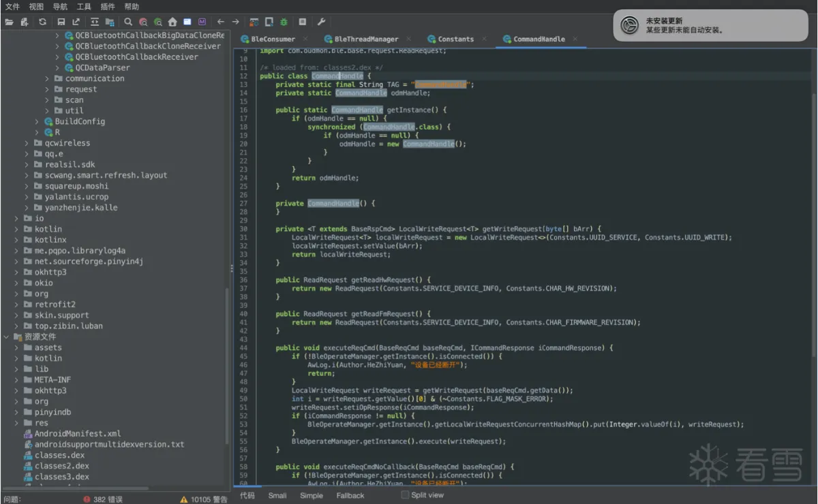The image size is (818, 504).
Task: Navigate back with left arrow icon
Action: click(220, 22)
